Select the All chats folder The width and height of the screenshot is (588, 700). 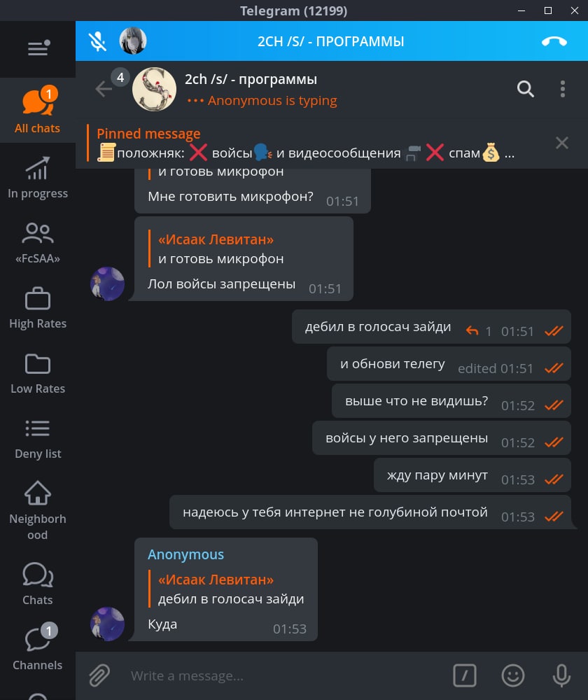[38, 111]
